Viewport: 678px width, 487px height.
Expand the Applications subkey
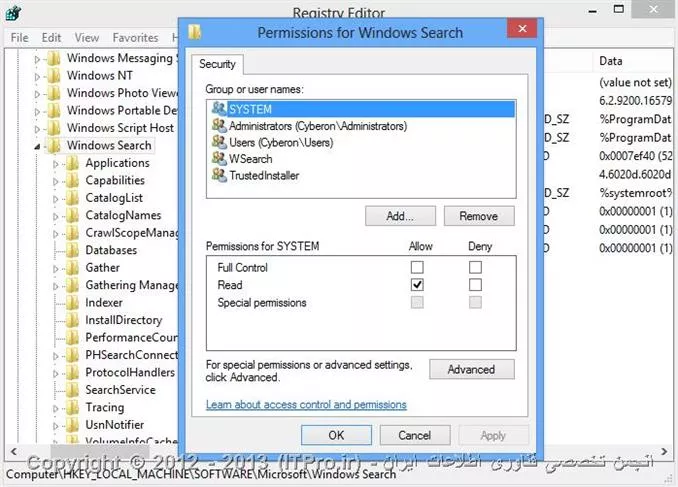(x=55, y=164)
